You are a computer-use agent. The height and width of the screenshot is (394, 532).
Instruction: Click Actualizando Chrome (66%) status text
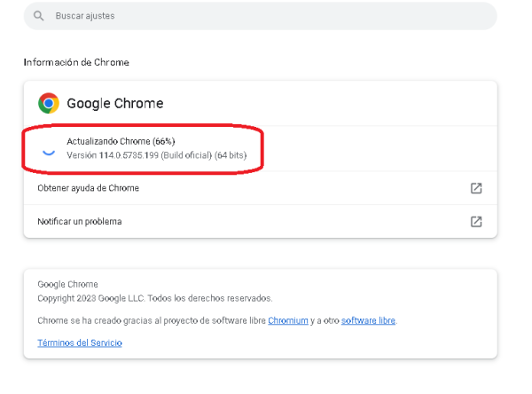[x=121, y=141]
